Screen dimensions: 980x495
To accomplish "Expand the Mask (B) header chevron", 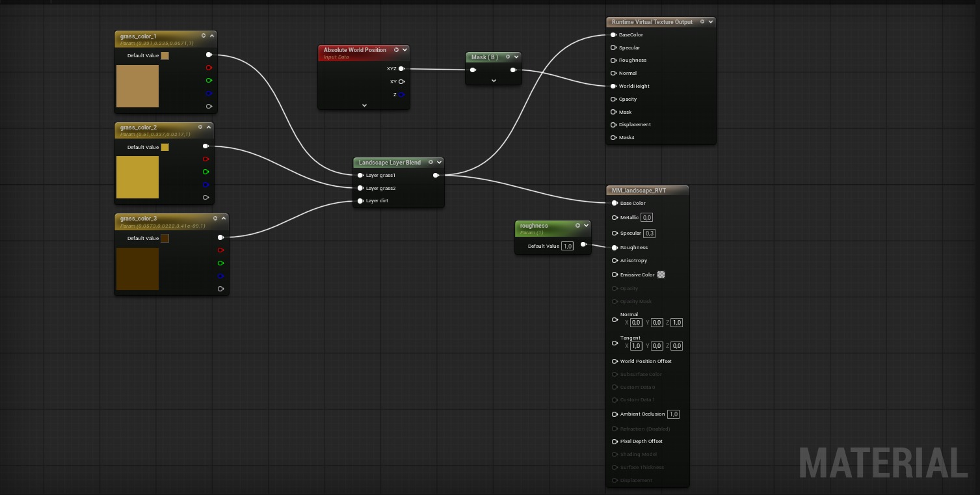I will [x=516, y=57].
